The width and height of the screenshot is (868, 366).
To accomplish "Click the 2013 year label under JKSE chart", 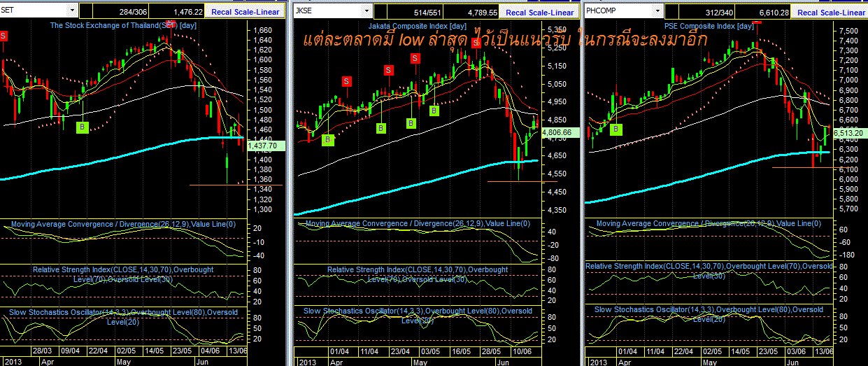I will click(307, 362).
